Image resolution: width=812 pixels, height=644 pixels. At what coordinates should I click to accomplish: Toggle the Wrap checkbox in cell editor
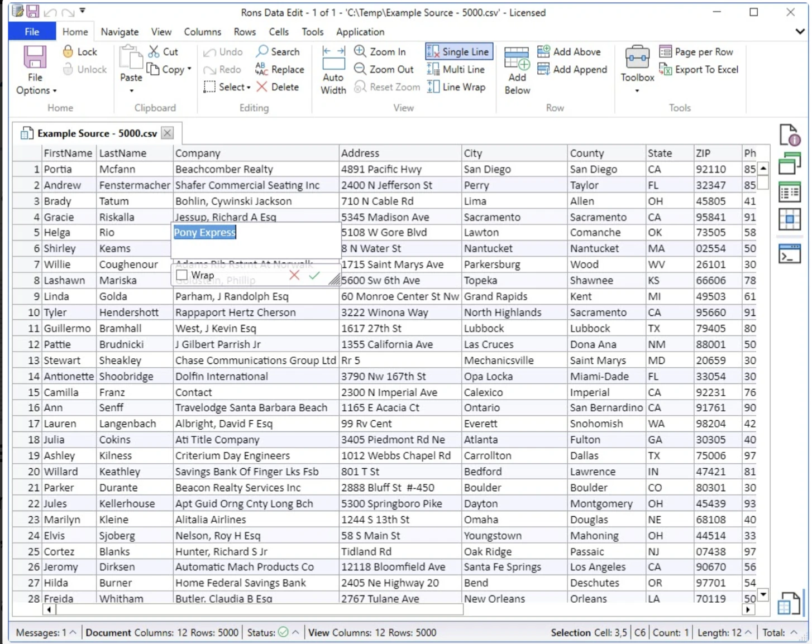(181, 275)
